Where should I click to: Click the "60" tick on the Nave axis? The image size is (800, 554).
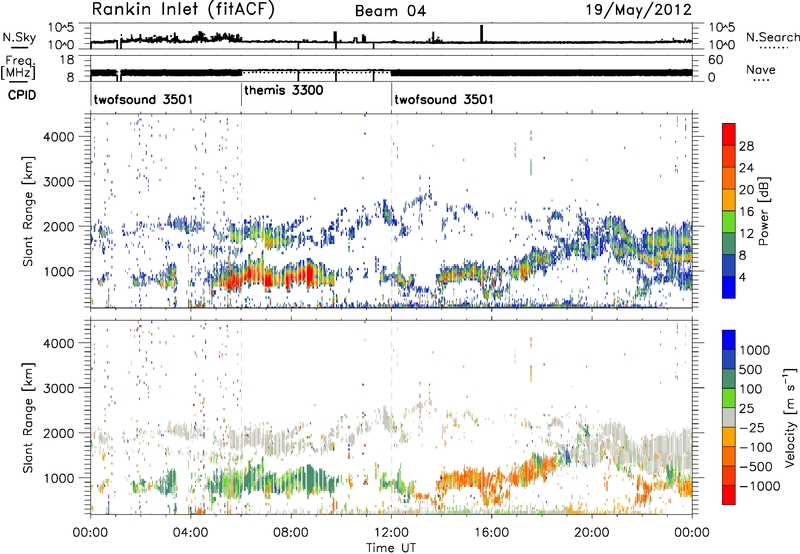[715, 60]
